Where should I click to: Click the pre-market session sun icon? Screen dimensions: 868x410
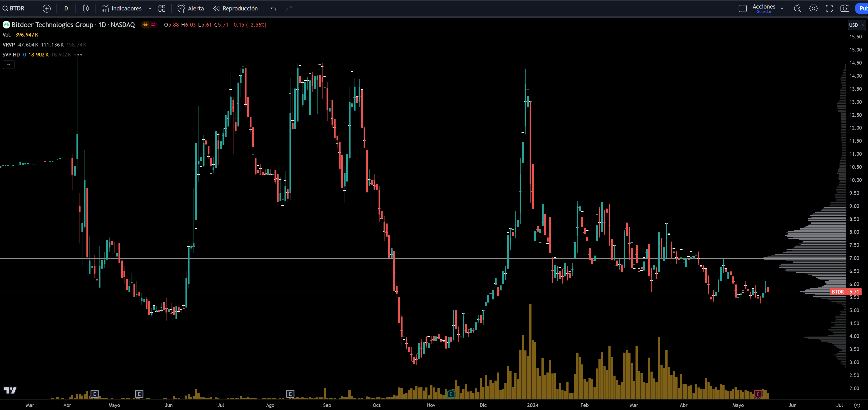pos(146,25)
